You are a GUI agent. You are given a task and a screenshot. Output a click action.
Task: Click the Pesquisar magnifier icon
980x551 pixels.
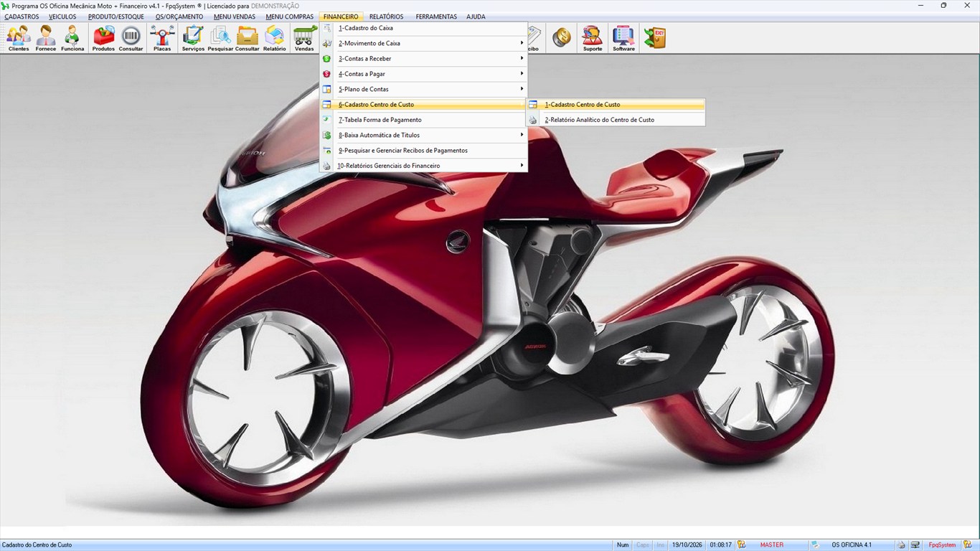(220, 38)
